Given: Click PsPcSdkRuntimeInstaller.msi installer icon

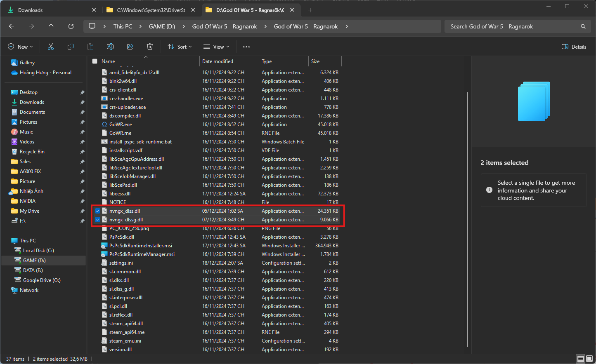Looking at the screenshot, I should pyautogui.click(x=104, y=245).
